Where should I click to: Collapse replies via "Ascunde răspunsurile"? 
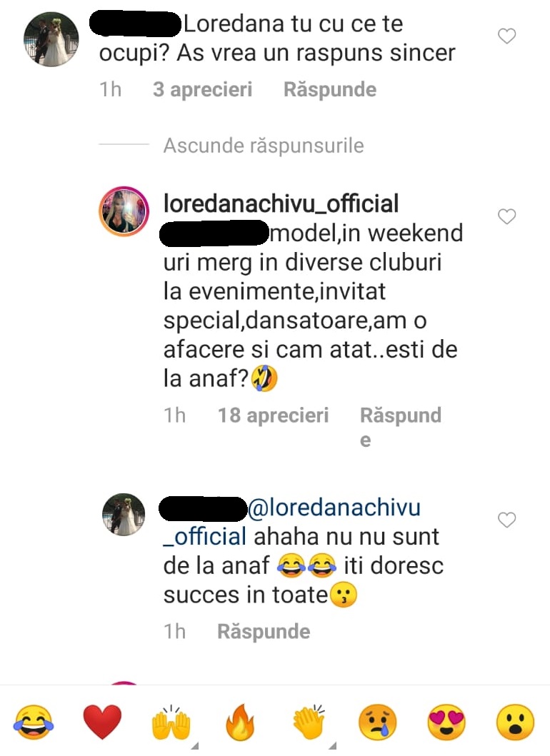click(x=264, y=146)
